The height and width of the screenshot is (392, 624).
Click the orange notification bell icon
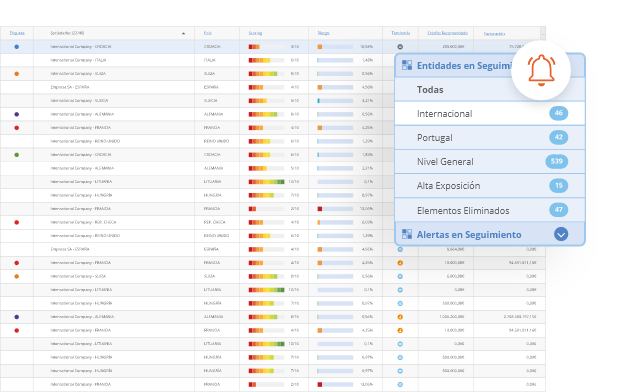(541, 70)
